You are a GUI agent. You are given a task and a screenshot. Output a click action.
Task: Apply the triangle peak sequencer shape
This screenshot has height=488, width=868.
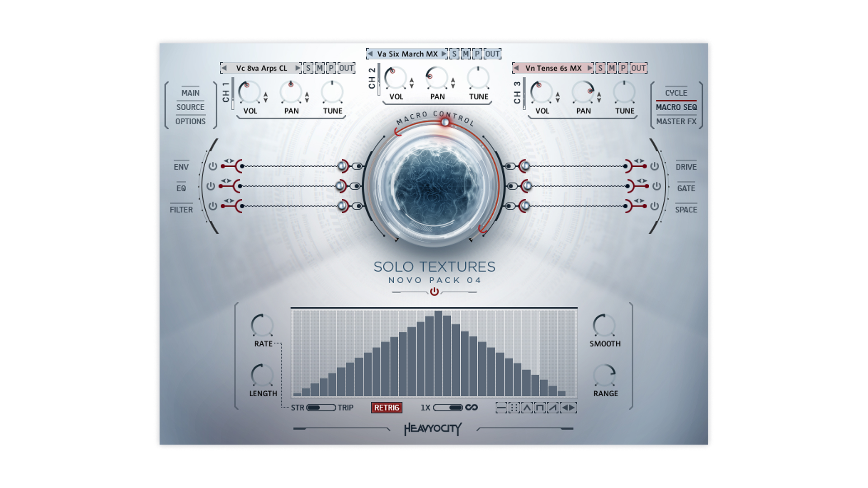527,408
